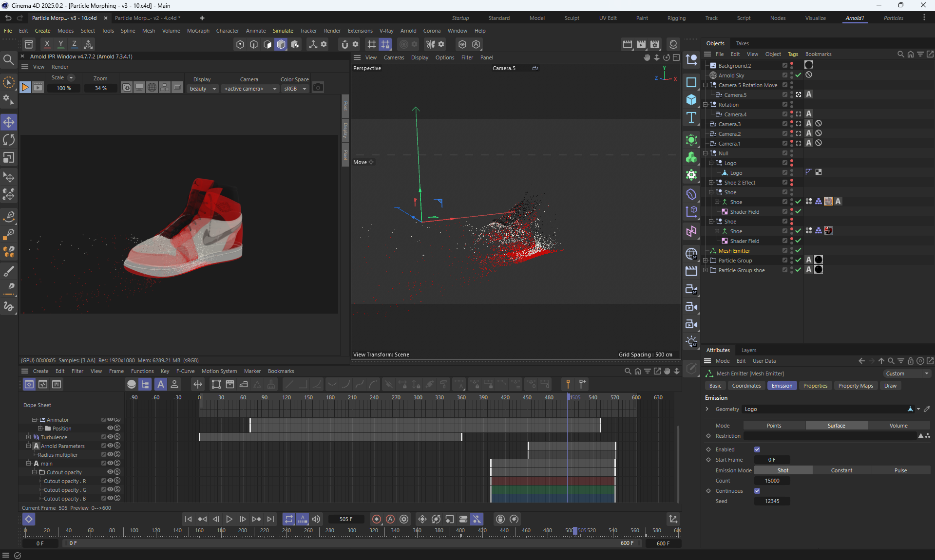Image resolution: width=935 pixels, height=560 pixels.
Task: Open the Display beauty dropdown
Action: [203, 89]
